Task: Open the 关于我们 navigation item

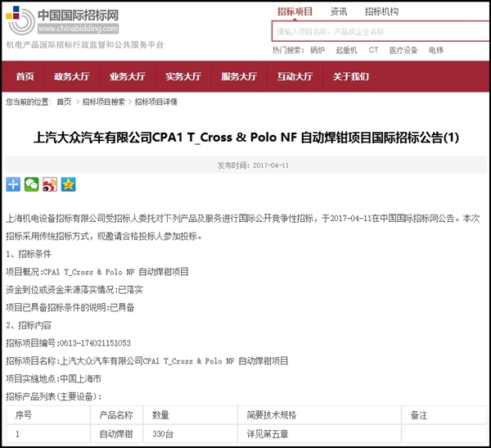Action: (x=350, y=77)
